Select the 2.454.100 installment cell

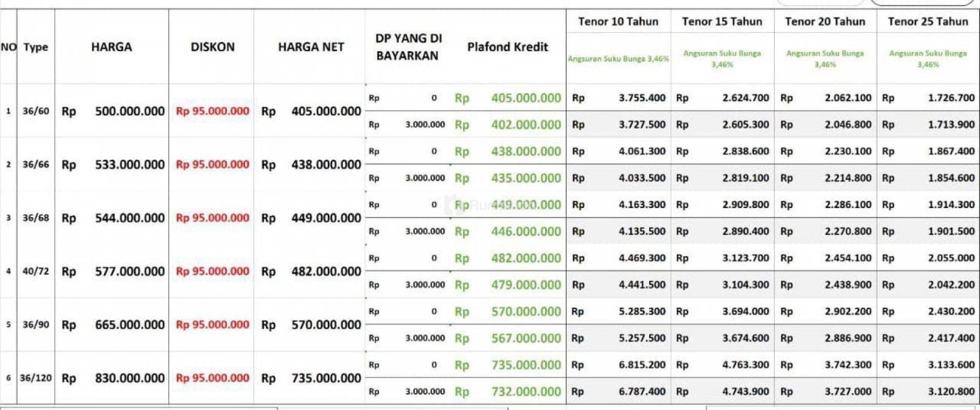pos(848,258)
